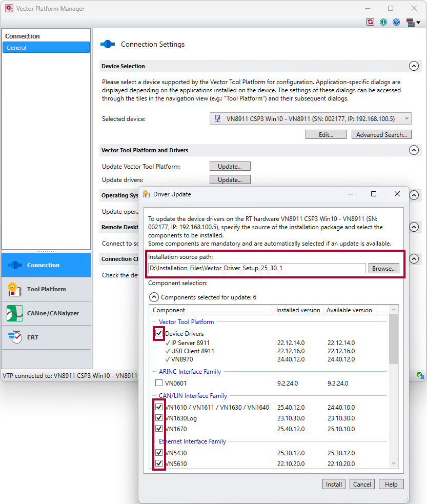Collapse the Device Selection section
This screenshot has height=504, width=427.
414,66
